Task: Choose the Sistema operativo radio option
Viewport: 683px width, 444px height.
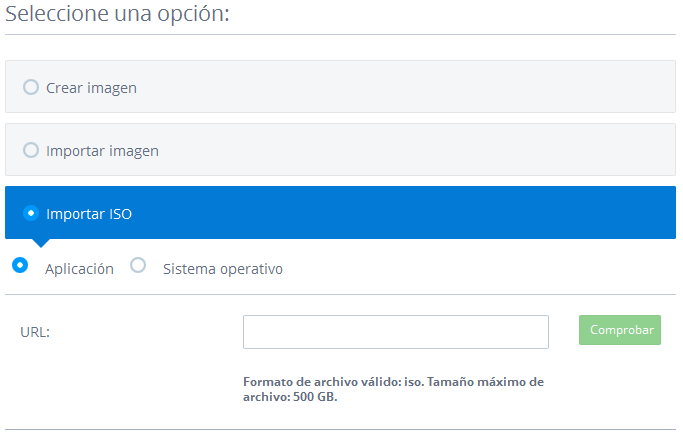Action: pyautogui.click(x=138, y=266)
